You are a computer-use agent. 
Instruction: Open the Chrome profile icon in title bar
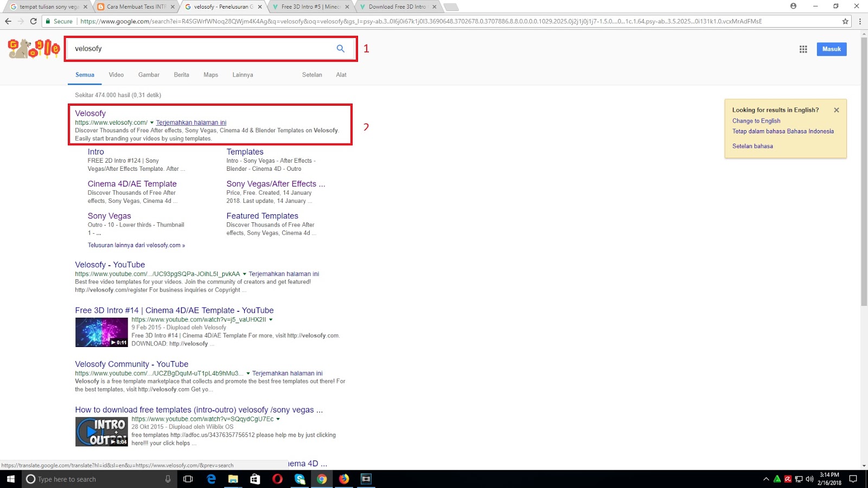point(794,6)
